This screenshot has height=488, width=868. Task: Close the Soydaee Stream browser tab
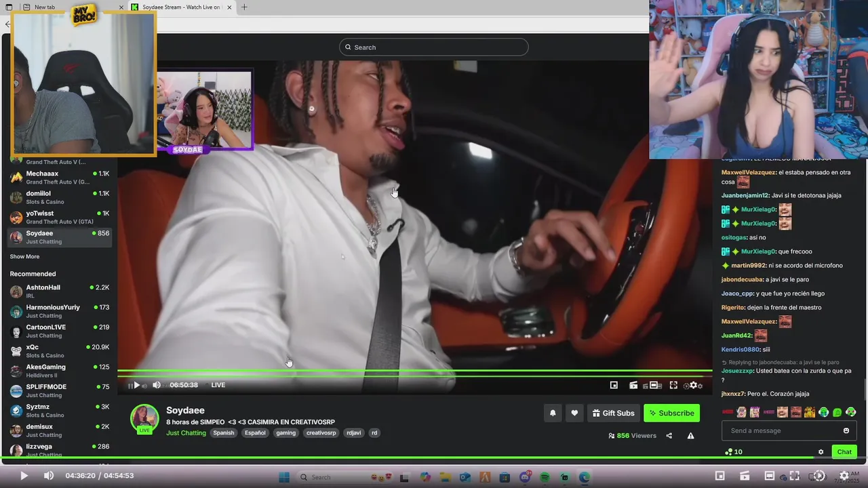click(x=229, y=7)
